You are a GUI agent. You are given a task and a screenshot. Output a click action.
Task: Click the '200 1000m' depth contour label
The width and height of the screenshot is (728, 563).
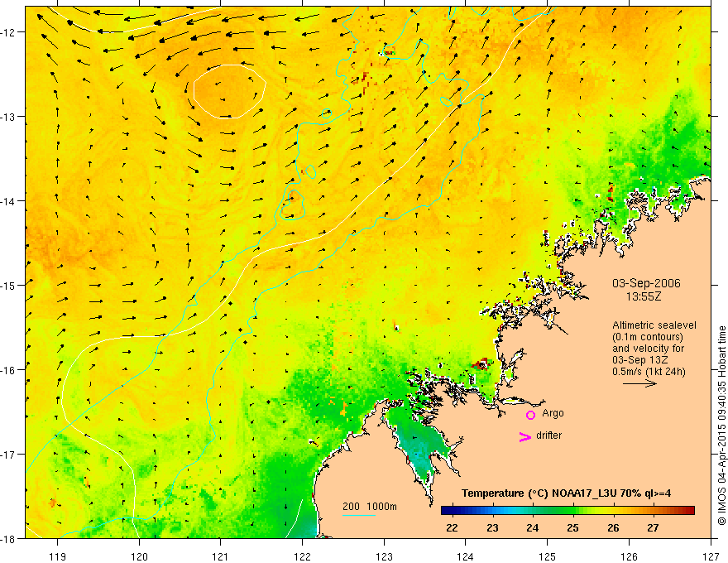point(370,507)
